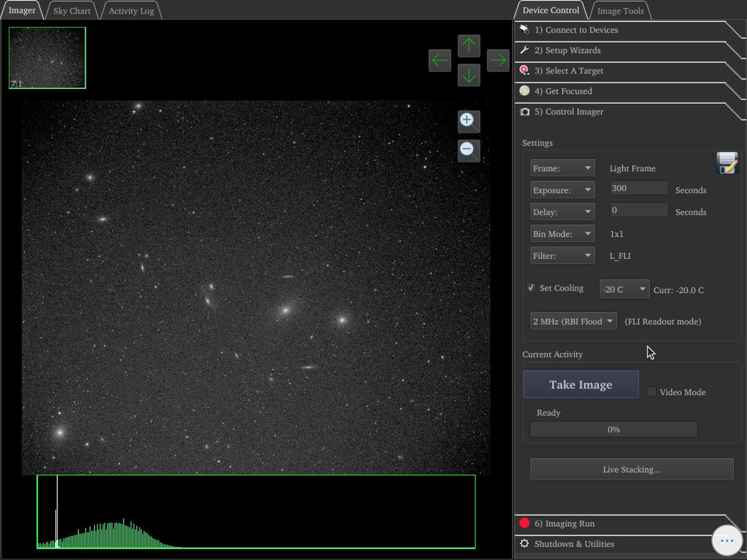Collapse the 5) Control Imager section
The height and width of the screenshot is (560, 747).
point(629,112)
